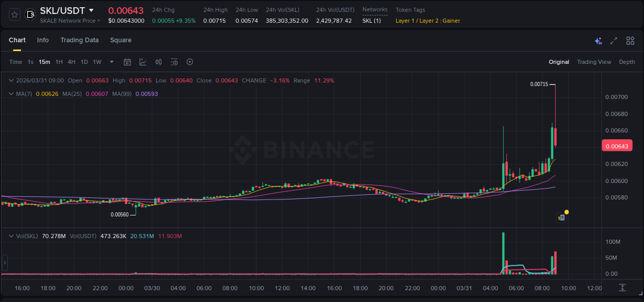Screen dimensions: 644x302
Task: Favorite SKL/USDT with the star icon
Action: click(14, 14)
